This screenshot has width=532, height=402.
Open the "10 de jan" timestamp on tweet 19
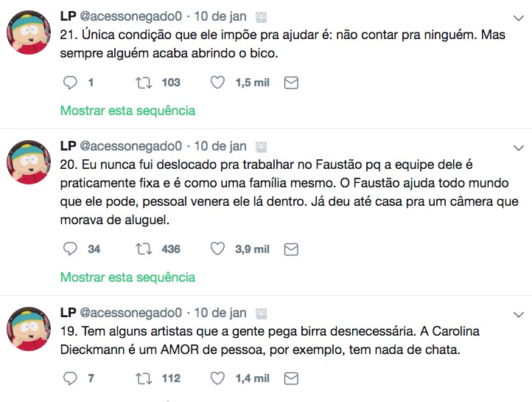tap(220, 313)
